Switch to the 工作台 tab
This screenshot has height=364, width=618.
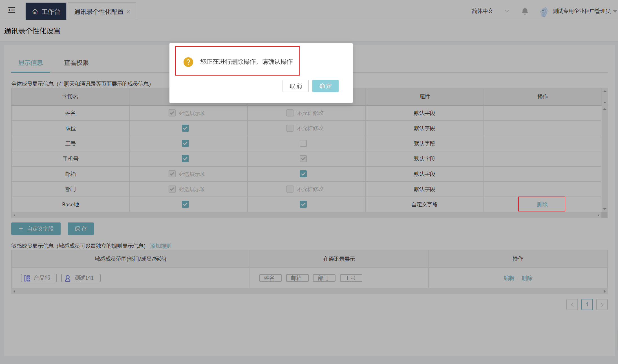[46, 12]
